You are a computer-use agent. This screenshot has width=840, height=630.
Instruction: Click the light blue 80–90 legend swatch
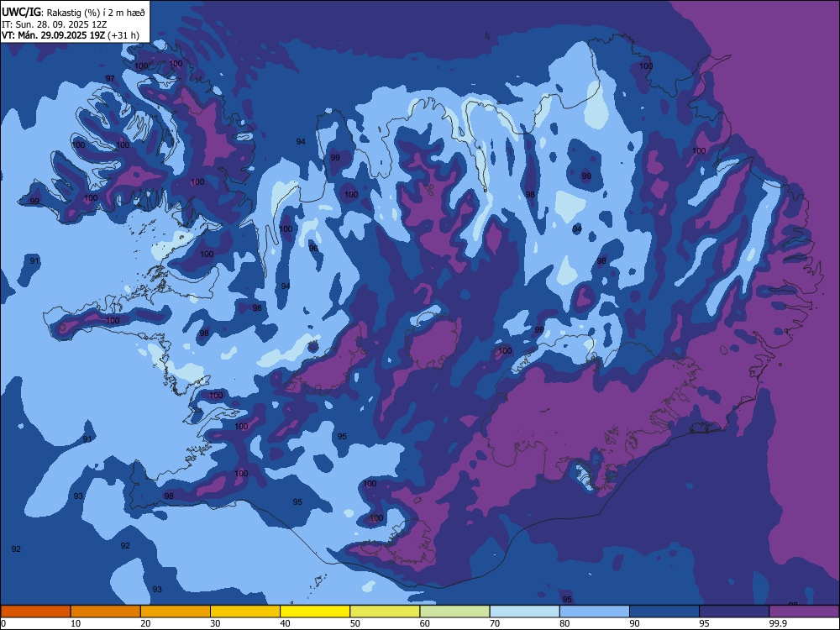tap(595, 612)
